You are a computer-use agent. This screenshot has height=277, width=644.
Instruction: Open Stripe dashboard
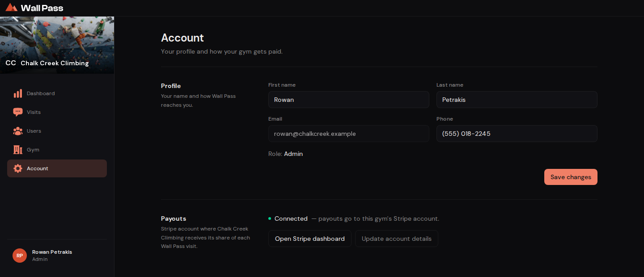point(310,239)
